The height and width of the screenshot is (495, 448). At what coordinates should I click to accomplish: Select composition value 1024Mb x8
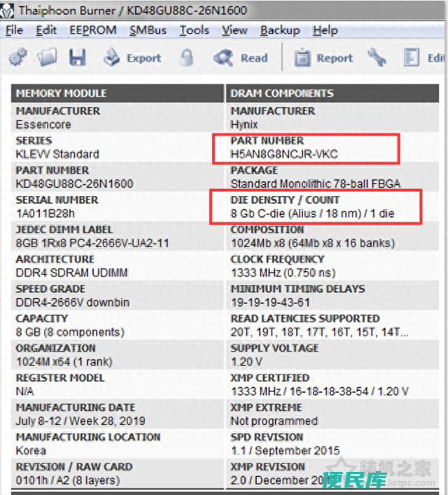click(x=313, y=243)
